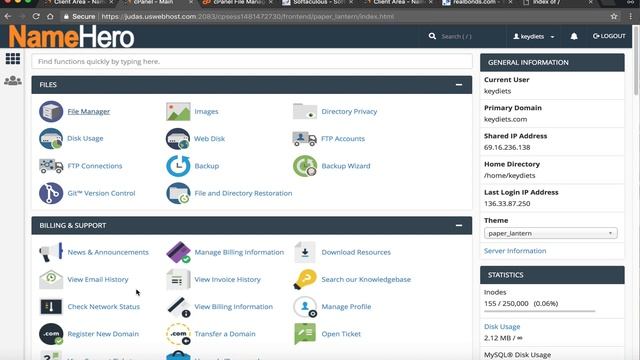Click the browser reload button
640x360 pixels.
tap(36, 17)
